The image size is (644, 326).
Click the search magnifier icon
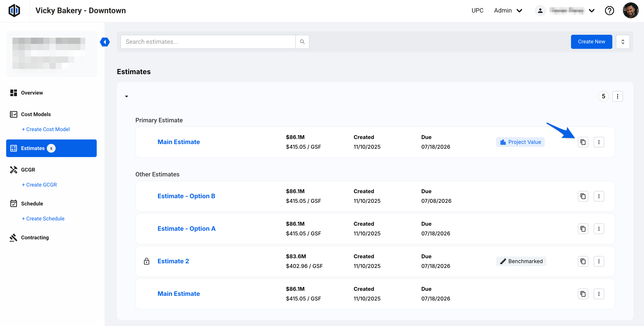tap(302, 42)
